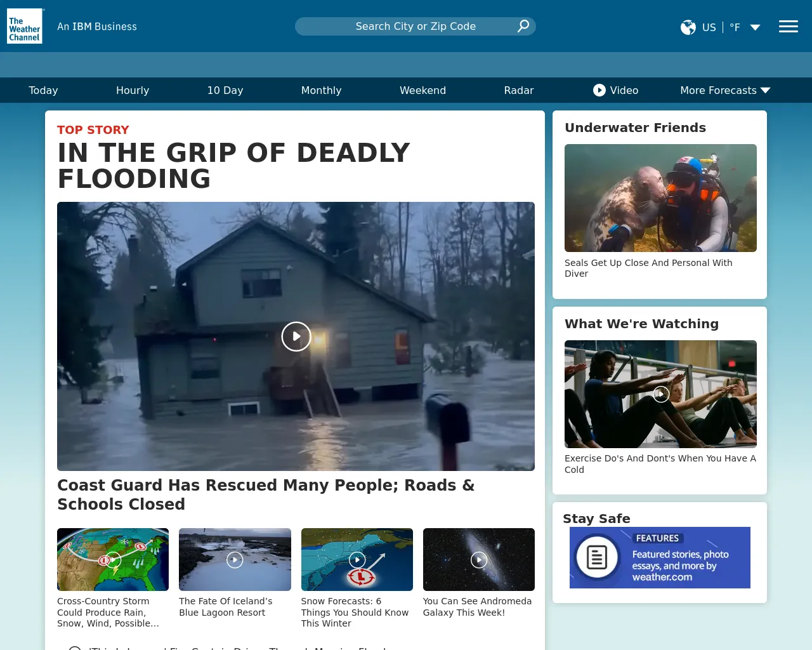The height and width of the screenshot is (650, 812).
Task: Open the Blue Lagoon Resort thumbnail
Action: 235,560
